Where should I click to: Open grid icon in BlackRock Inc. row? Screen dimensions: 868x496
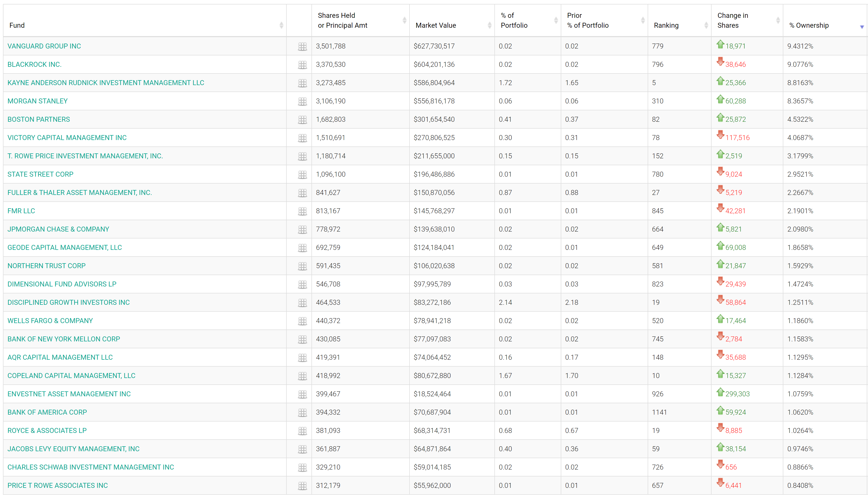pos(302,65)
